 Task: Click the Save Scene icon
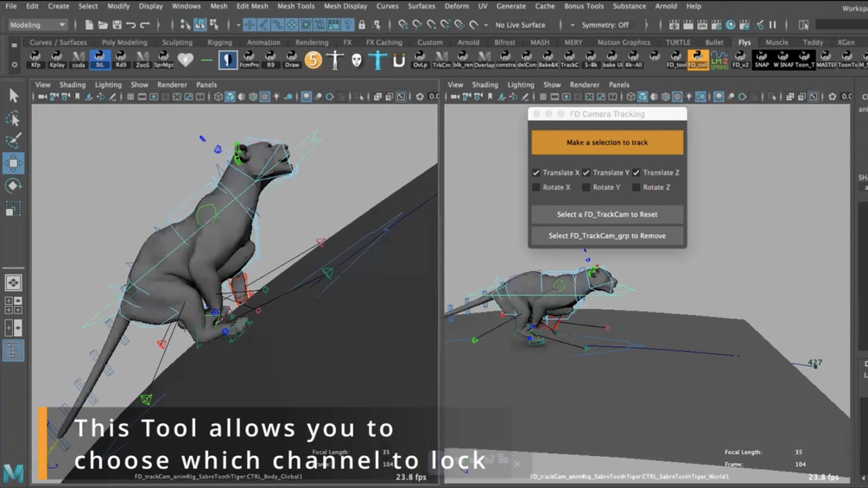[117, 25]
